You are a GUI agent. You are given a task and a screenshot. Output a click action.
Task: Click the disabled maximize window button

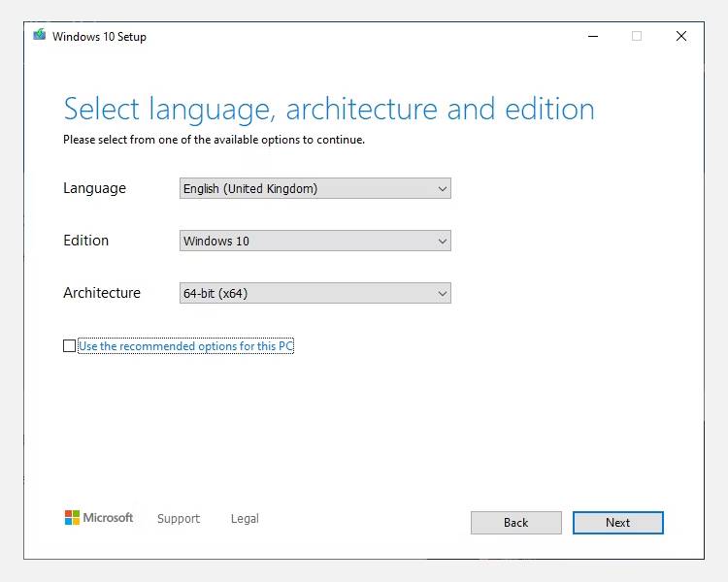[637, 36]
